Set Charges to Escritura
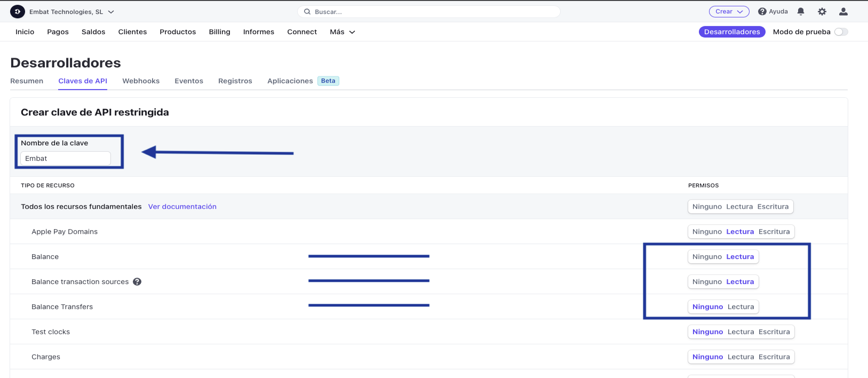The height and width of the screenshot is (378, 868). coord(774,357)
